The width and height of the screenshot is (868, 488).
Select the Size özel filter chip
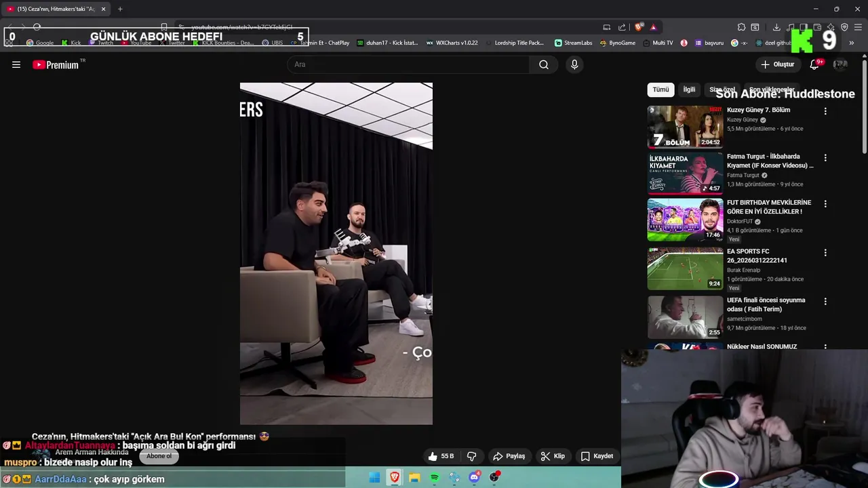(x=722, y=89)
